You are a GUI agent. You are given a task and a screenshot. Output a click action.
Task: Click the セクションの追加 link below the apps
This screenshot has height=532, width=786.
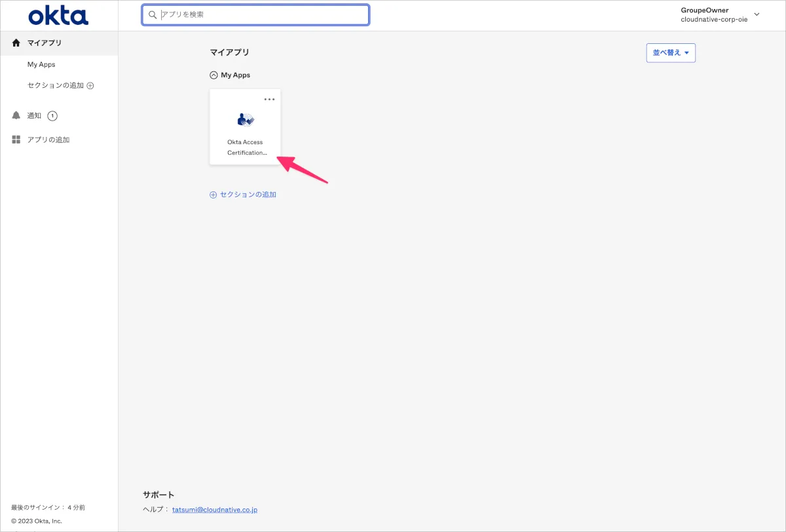pyautogui.click(x=243, y=195)
